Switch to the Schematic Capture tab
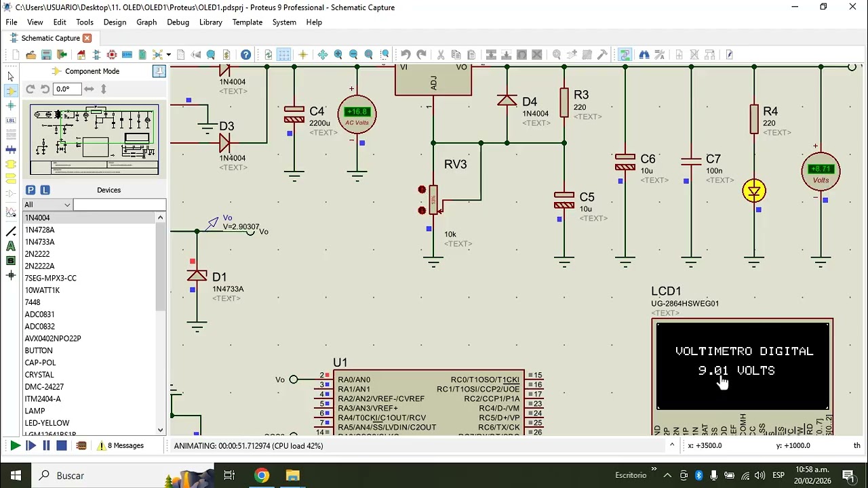Screen dimensions: 868x488 coord(51,38)
